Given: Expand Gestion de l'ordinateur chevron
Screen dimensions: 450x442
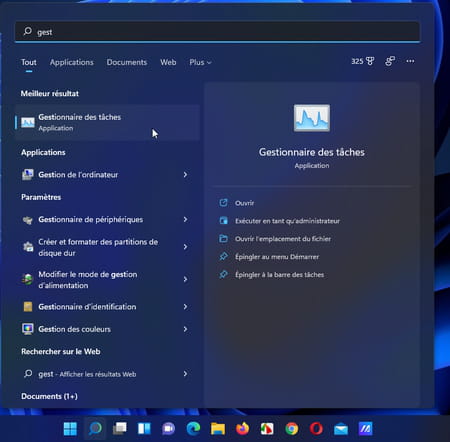Looking at the screenshot, I should pyautogui.click(x=185, y=175).
